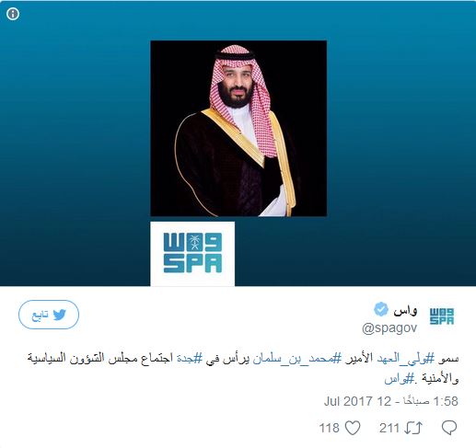Click the small SPA profile avatar
Screen dimensions: 476x448
pyautogui.click(x=442, y=316)
